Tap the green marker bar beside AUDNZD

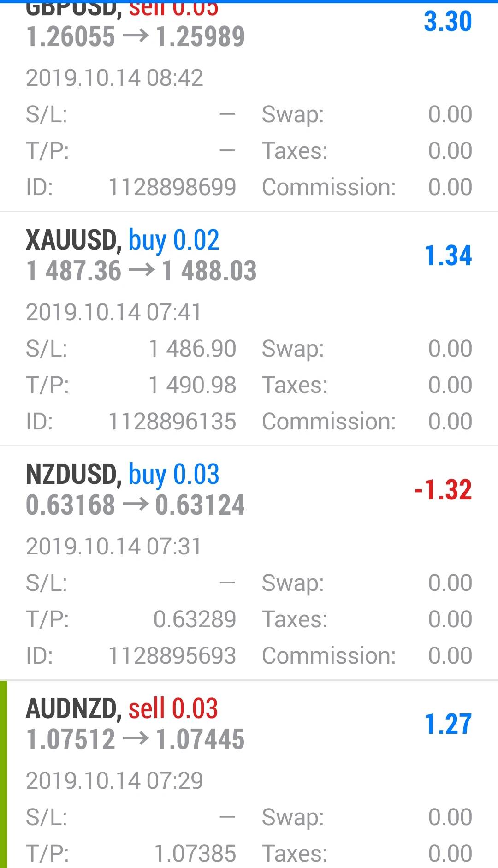pyautogui.click(x=4, y=774)
